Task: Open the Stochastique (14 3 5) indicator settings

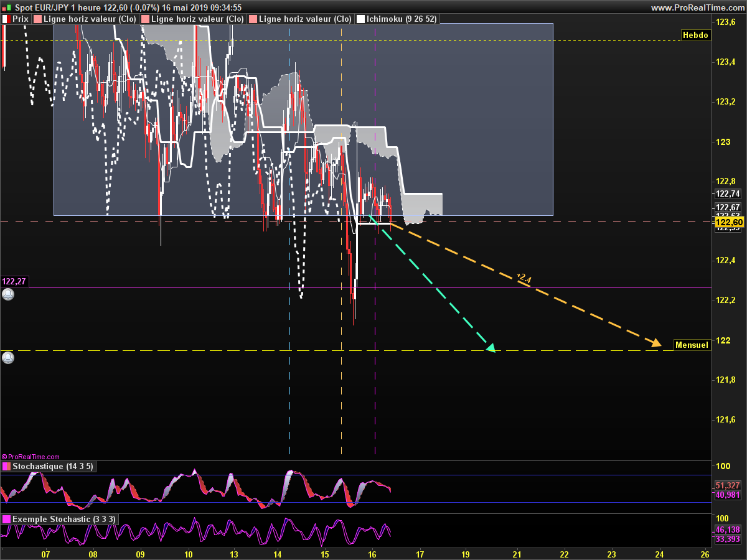Action: [53, 467]
